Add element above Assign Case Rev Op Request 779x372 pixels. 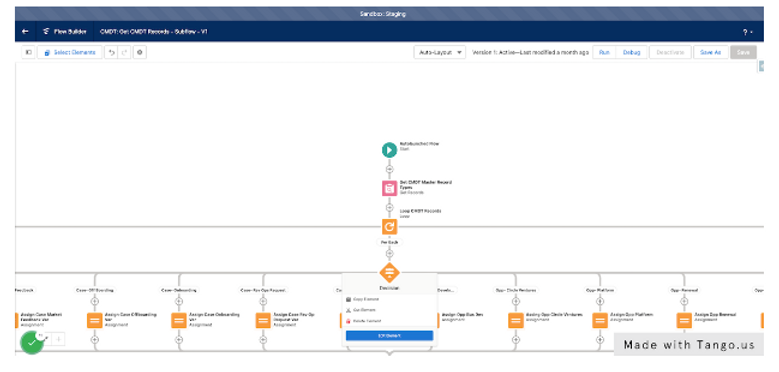click(x=263, y=301)
